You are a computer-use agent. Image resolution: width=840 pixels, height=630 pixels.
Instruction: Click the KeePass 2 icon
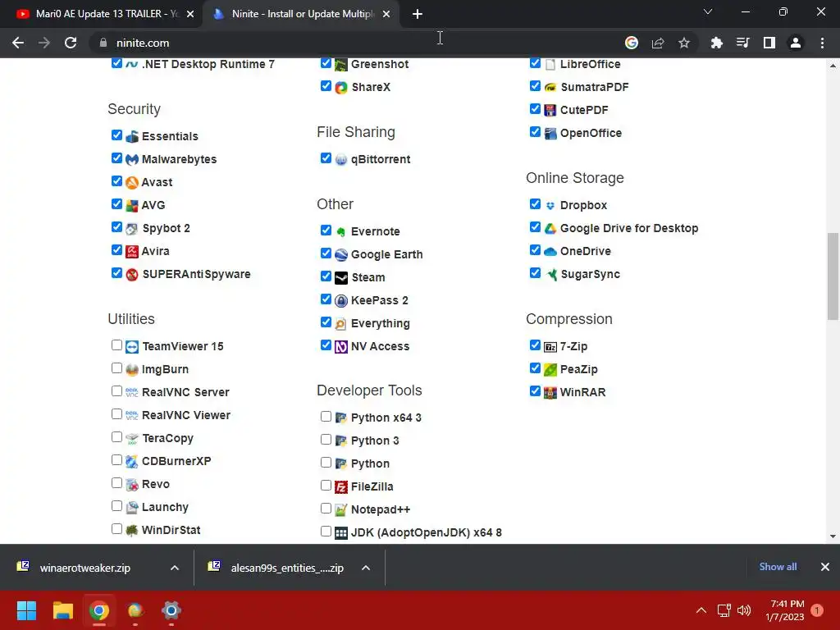tap(341, 301)
